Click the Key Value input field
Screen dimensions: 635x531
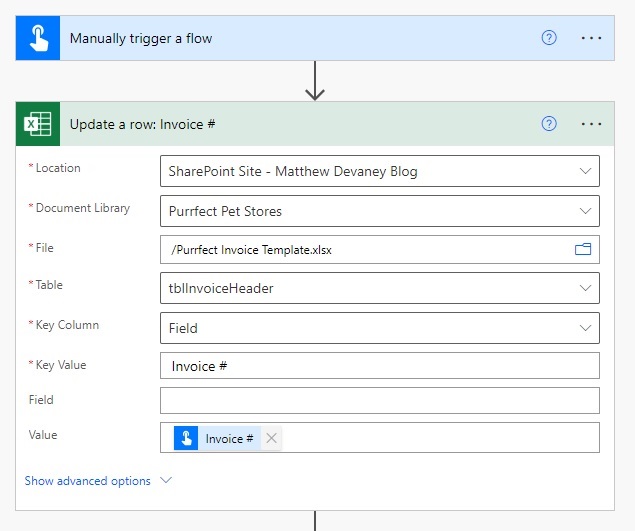[380, 366]
